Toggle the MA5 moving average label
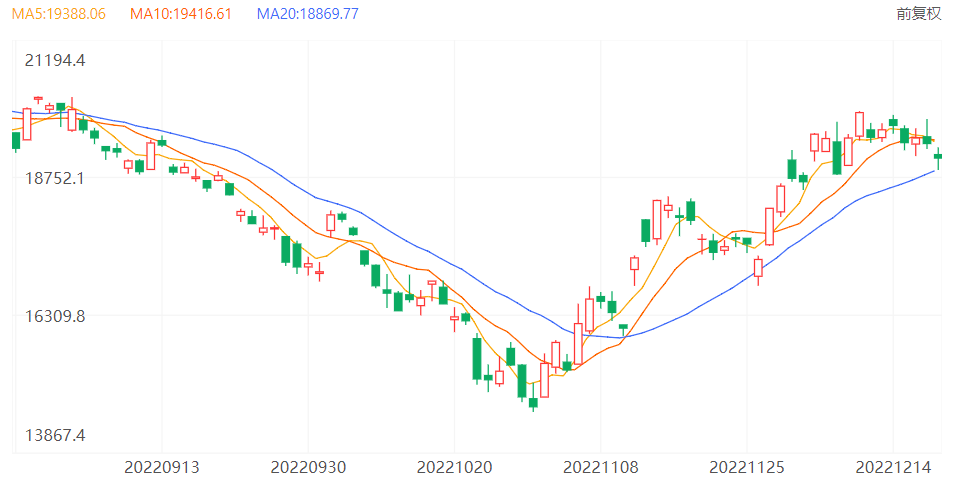The image size is (957, 481). point(58,14)
